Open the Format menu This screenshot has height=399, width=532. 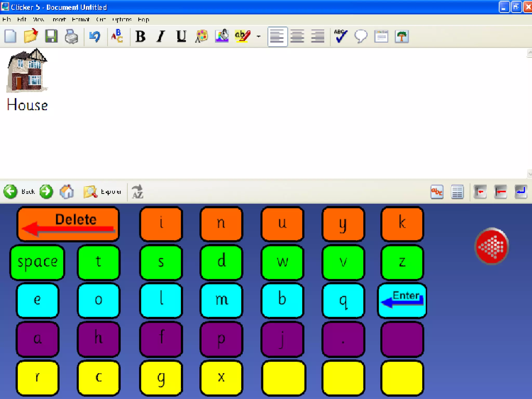[81, 19]
